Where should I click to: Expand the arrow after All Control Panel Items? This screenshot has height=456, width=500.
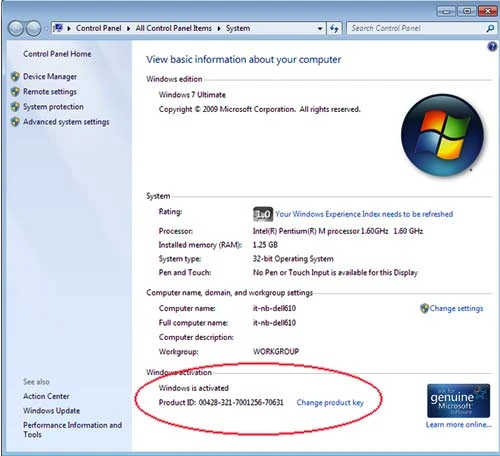(x=219, y=29)
